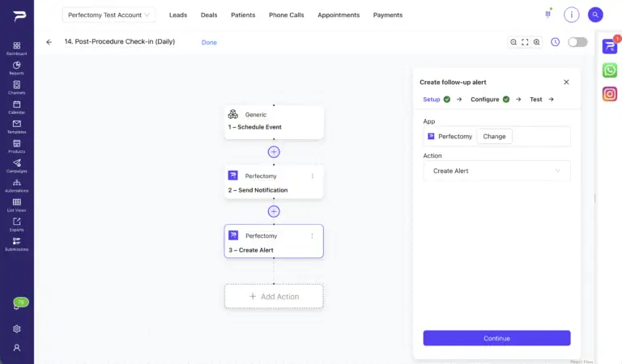
Task: Open options menu for Send Notification step
Action: click(312, 176)
